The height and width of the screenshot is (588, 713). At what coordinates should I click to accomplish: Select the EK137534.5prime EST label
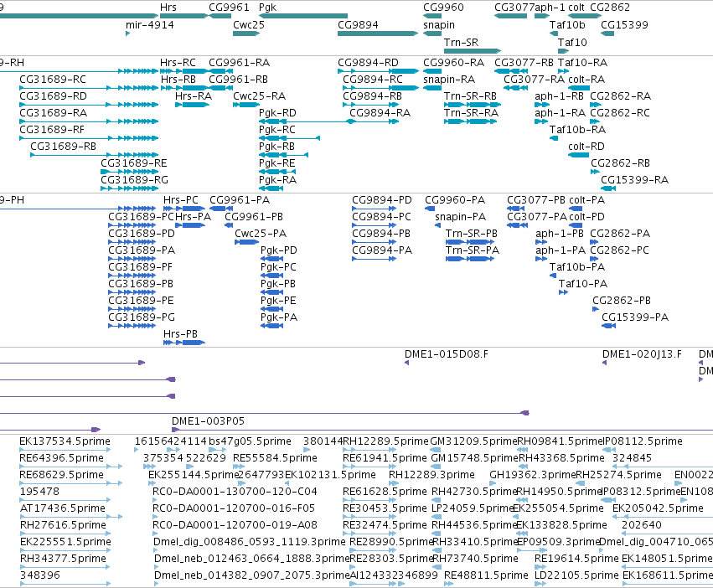(65, 441)
